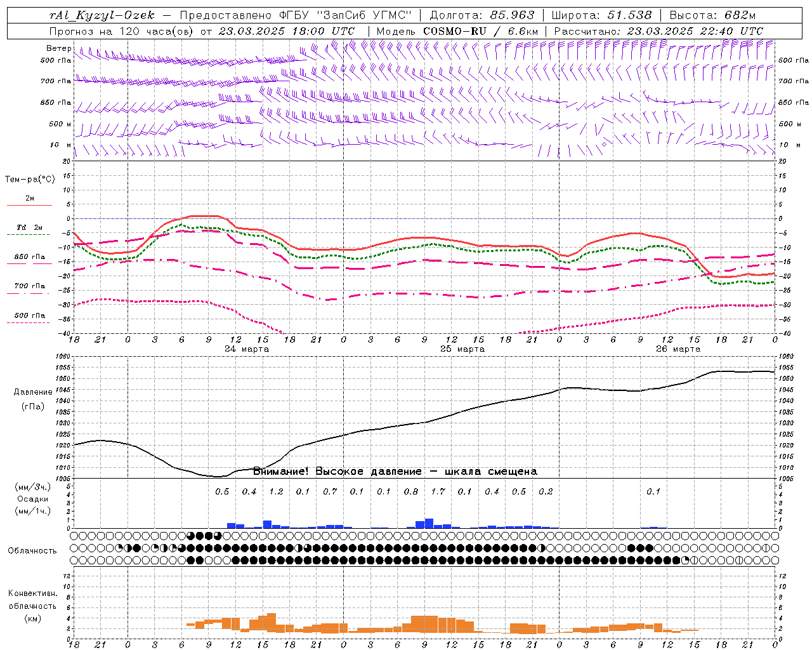Click the (км) convective cloud unit label
Image resolution: width=812 pixels, height=650 pixels.
coord(32,618)
